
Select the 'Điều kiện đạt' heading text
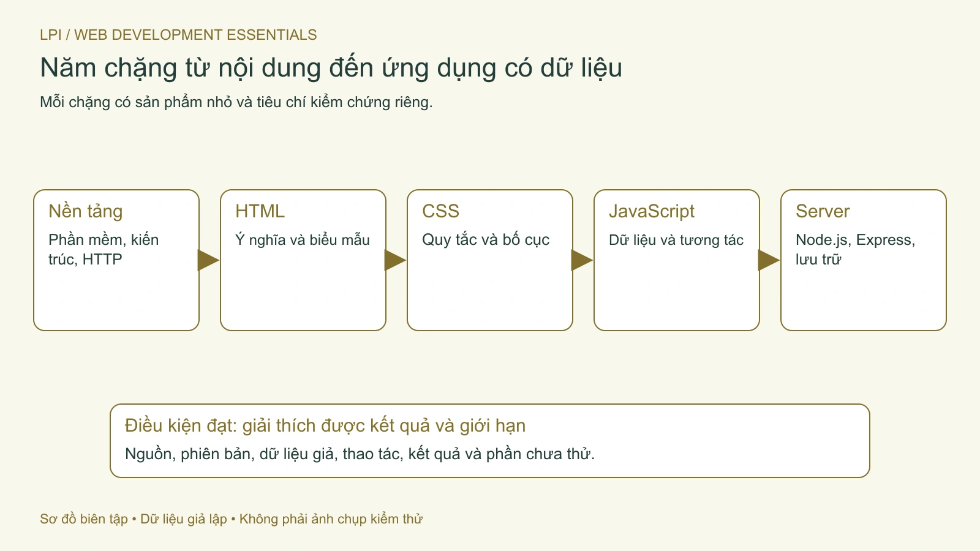click(325, 425)
